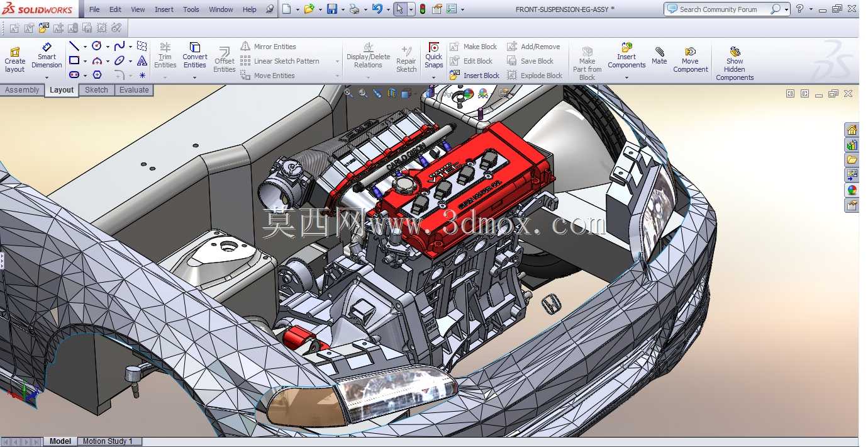The height and width of the screenshot is (447, 868).
Task: Pin the menu bar with pushpin
Action: (269, 9)
